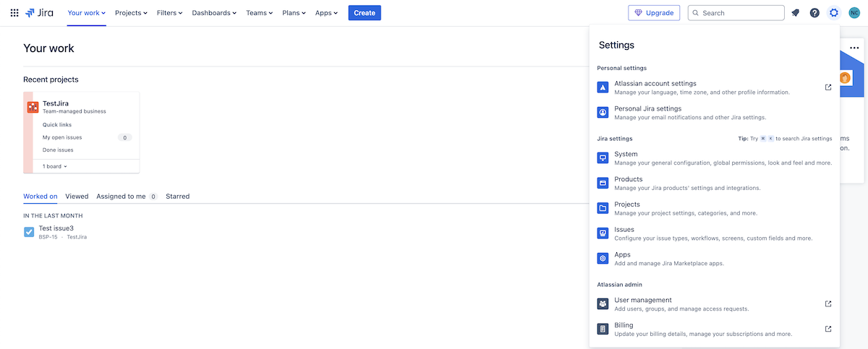Click the search magnifier icon
The width and height of the screenshot is (868, 349).
point(696,13)
